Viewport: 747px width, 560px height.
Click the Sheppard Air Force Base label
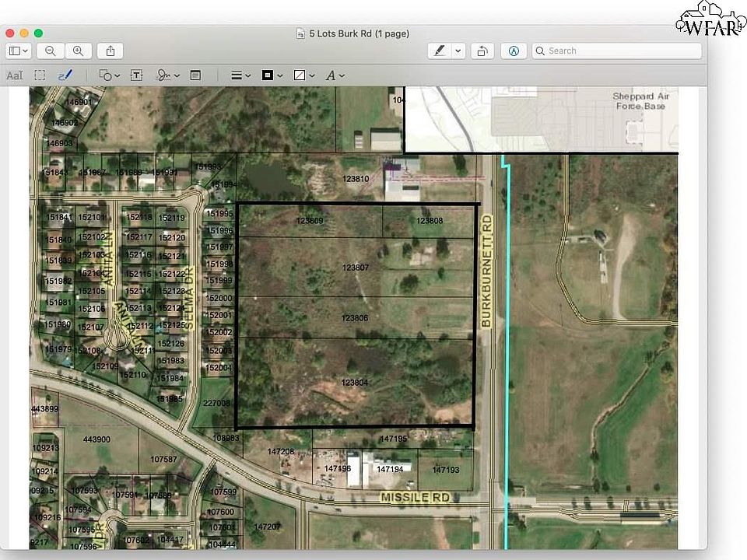click(x=640, y=101)
